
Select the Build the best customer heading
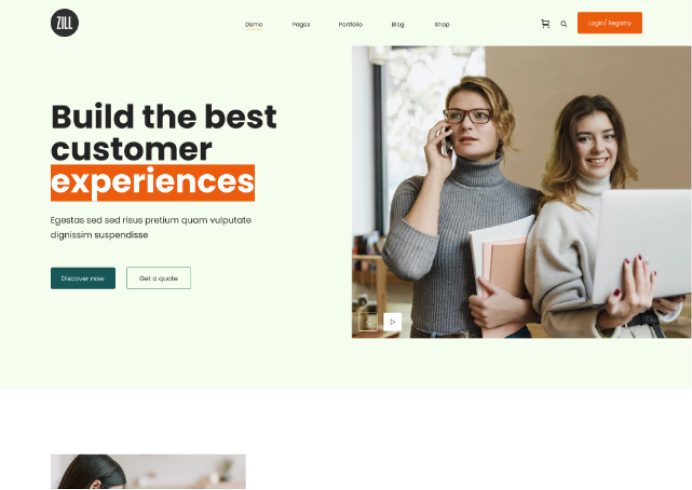[164, 132]
